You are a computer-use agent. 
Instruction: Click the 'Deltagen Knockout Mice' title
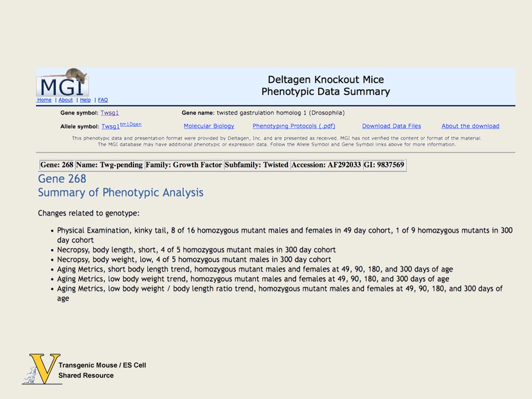(326, 79)
